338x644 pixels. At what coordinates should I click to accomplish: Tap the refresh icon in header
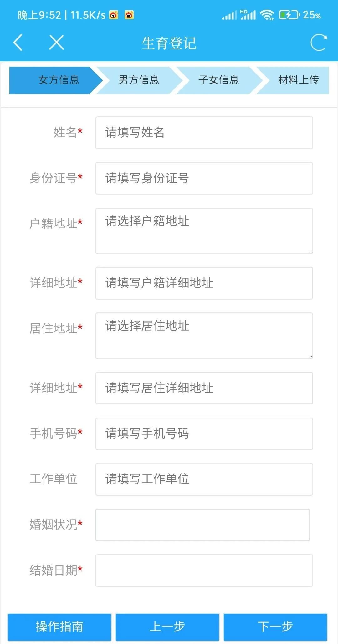[x=319, y=43]
